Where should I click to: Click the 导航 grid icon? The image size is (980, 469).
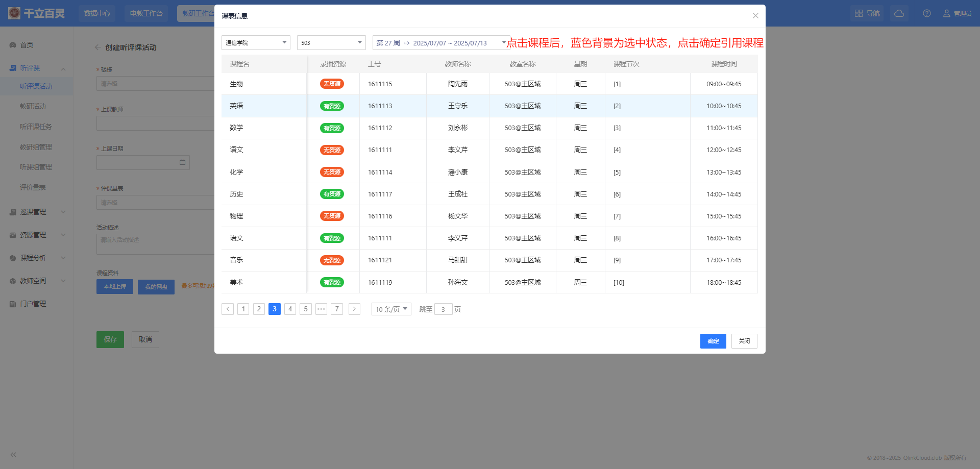859,13
